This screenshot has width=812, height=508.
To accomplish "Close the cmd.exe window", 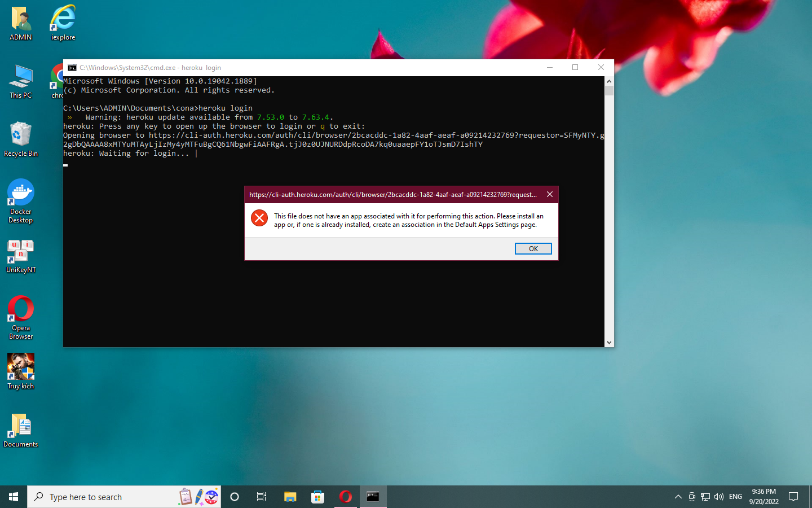I will [601, 67].
